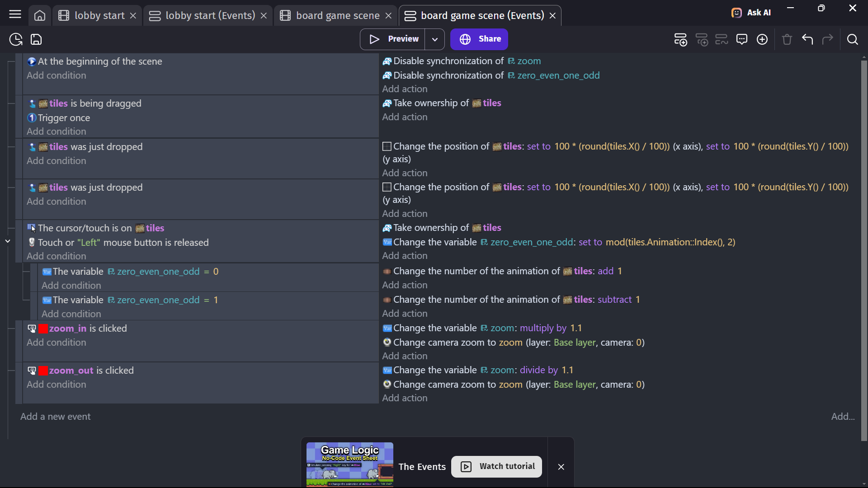Image resolution: width=868 pixels, height=488 pixels.
Task: Open the events search magnifier icon
Action: coord(853,39)
